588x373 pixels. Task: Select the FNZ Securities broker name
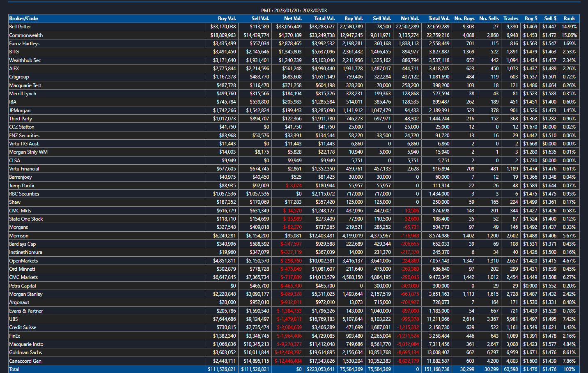pos(24,136)
